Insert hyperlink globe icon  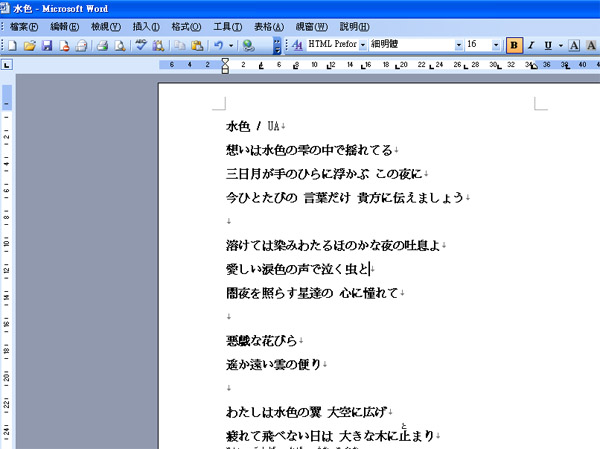click(249, 46)
